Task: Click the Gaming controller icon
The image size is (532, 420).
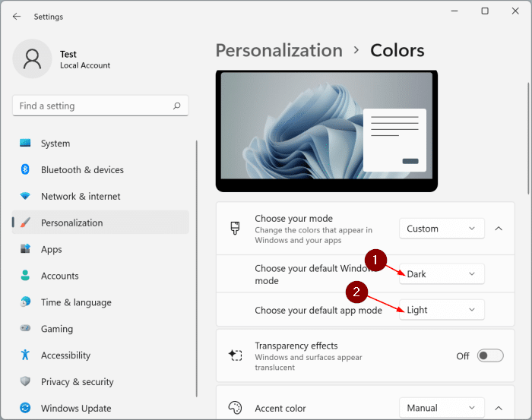Action: tap(25, 328)
